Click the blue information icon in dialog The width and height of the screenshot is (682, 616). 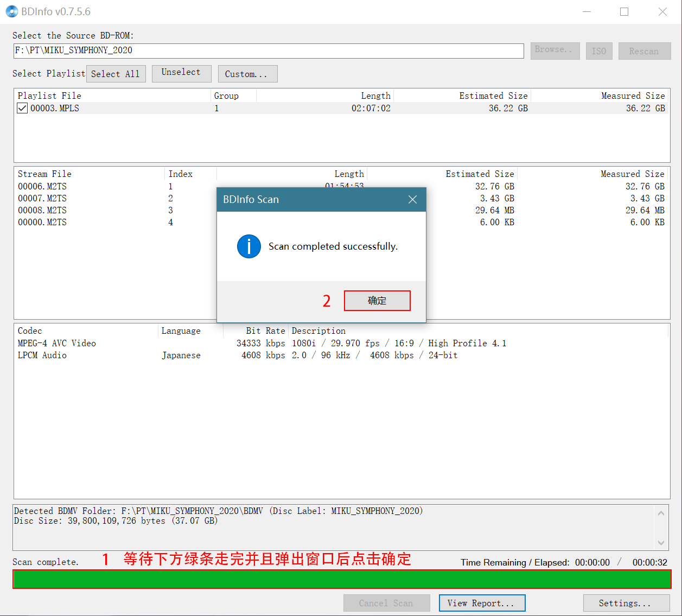pos(249,246)
